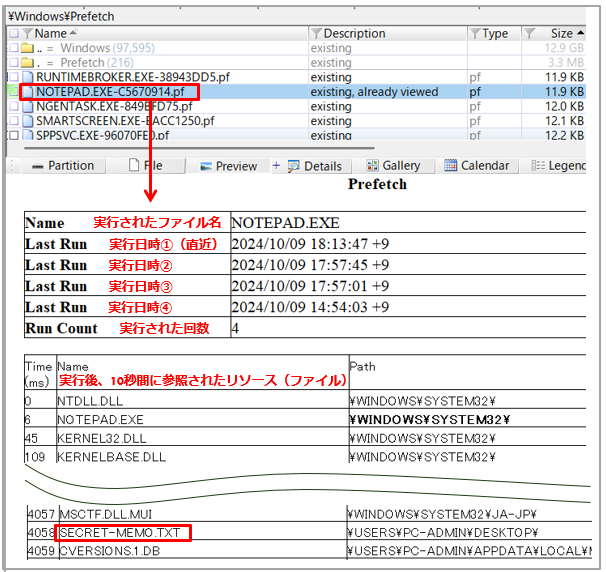This screenshot has width=606, height=572.
Task: Click the plus icon beside Details tab
Action: 276,166
